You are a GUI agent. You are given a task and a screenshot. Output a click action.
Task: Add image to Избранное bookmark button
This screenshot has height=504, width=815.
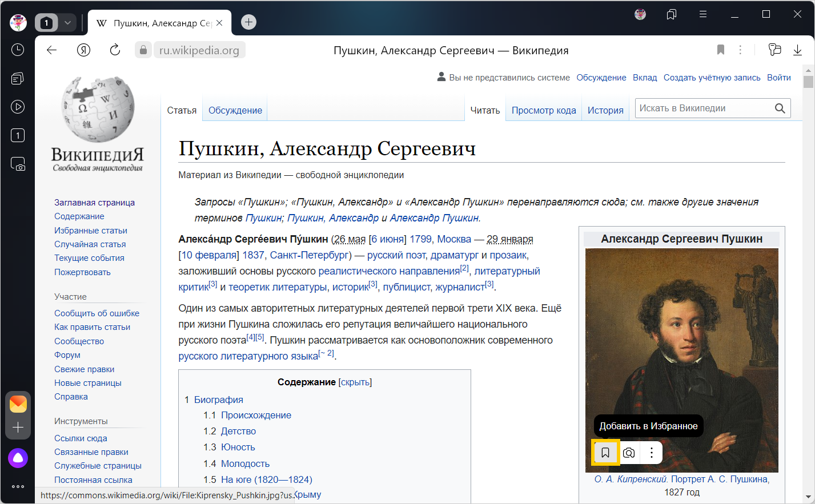605,453
